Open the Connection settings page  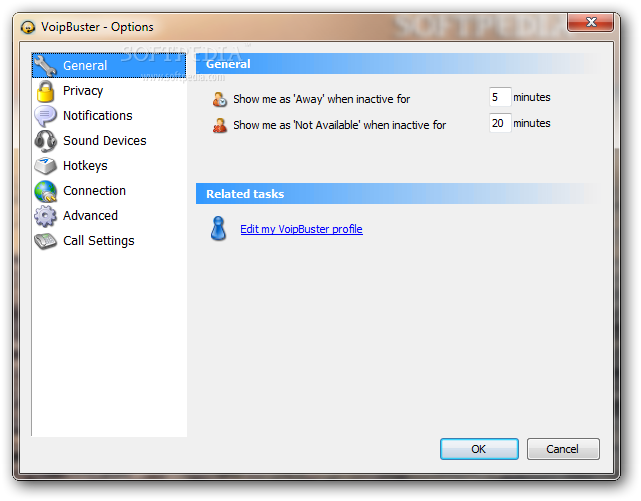[x=94, y=191]
